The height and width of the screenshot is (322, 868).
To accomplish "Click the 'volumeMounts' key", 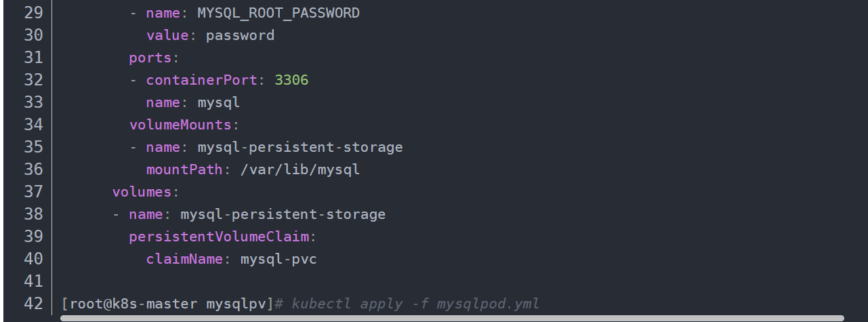I will coord(180,125).
